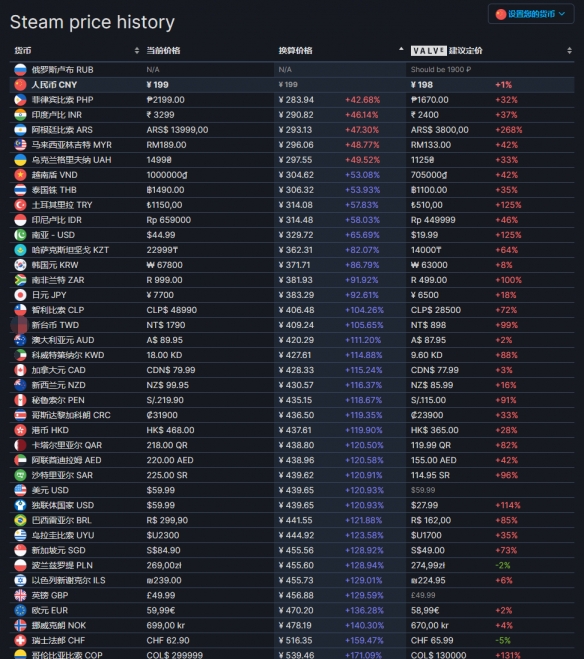This screenshot has height=659, width=584.
Task: Click the £49.99 current price in GBP row
Action: pyautogui.click(x=161, y=596)
